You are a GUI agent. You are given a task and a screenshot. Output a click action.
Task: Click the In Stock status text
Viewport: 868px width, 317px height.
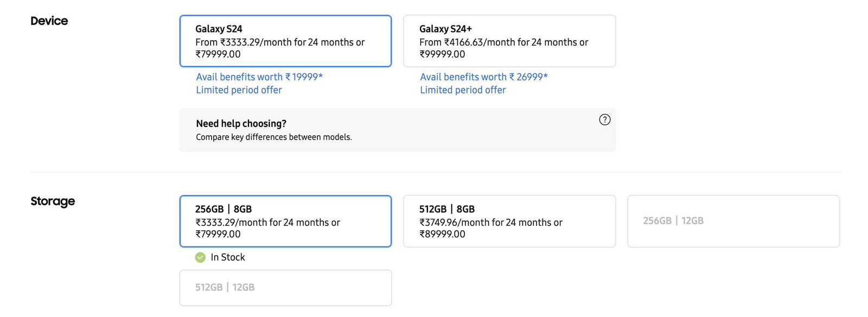click(228, 257)
